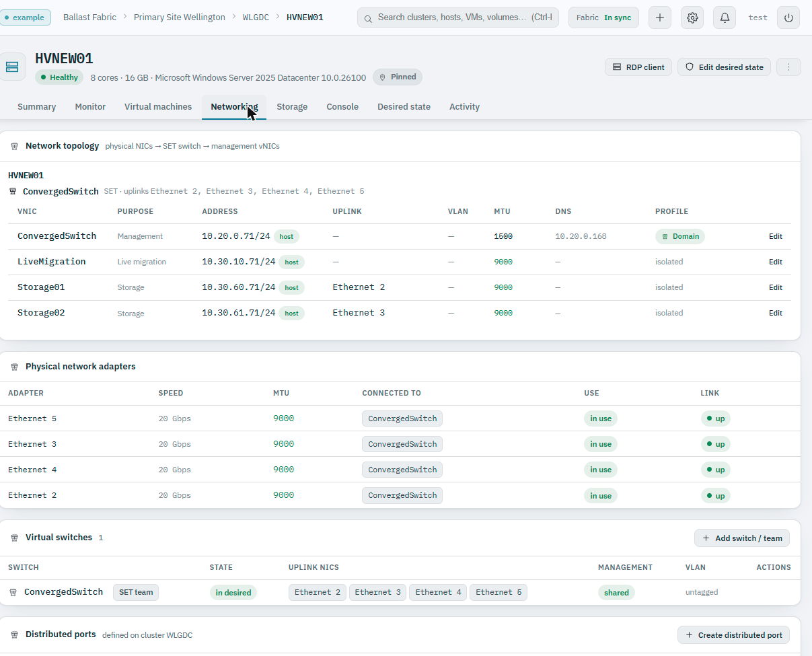The image size is (812, 656).
Task: Click the Pinned badge
Action: tap(398, 77)
